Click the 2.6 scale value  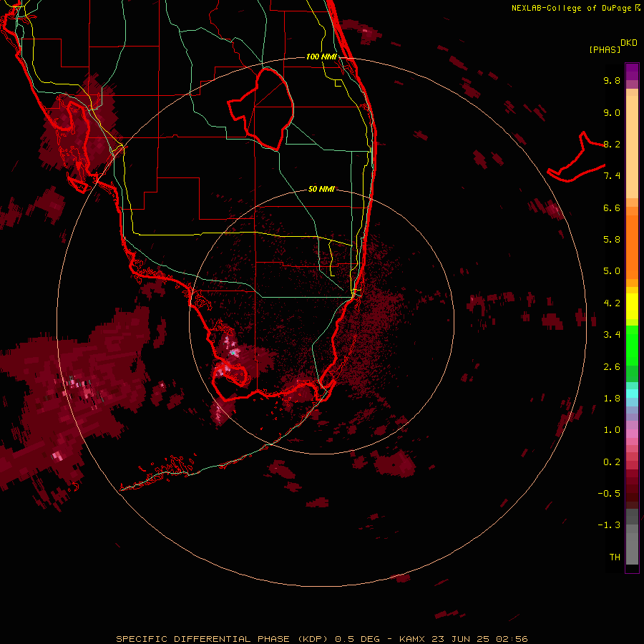612,367
